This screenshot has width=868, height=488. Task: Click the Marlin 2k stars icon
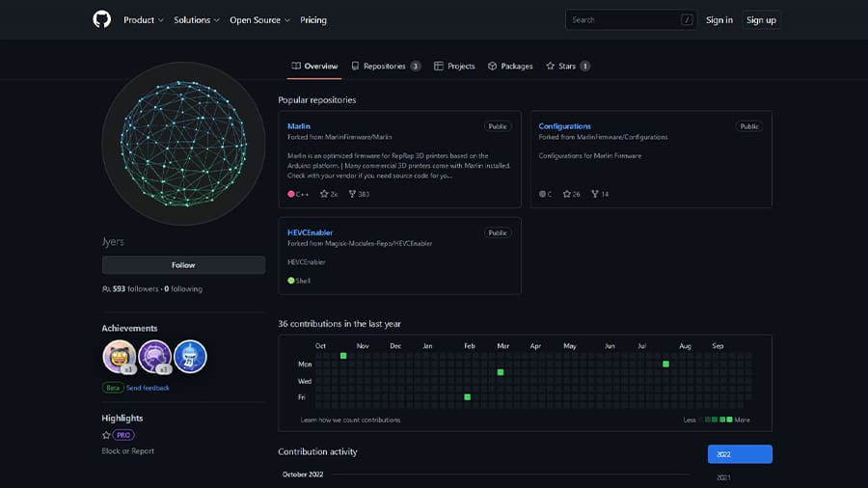[x=324, y=194]
